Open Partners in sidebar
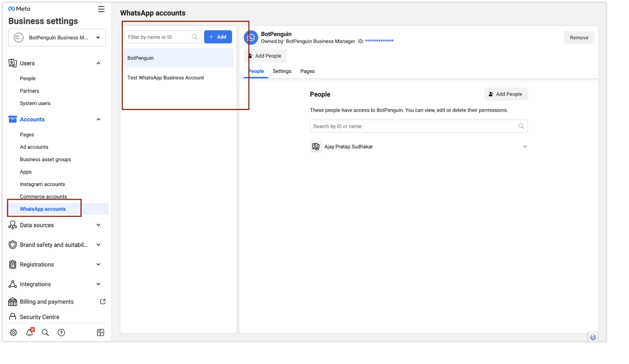The height and width of the screenshot is (364, 629). pyautogui.click(x=29, y=91)
